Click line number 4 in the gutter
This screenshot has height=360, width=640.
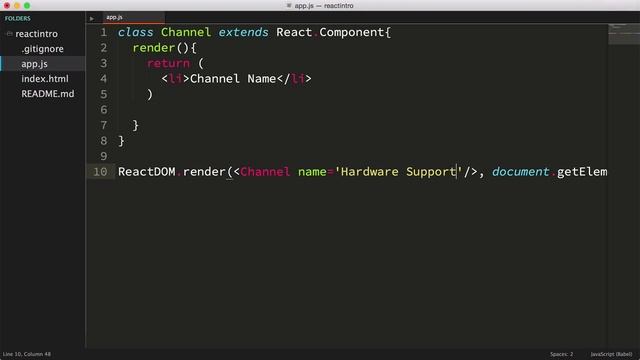(x=104, y=79)
